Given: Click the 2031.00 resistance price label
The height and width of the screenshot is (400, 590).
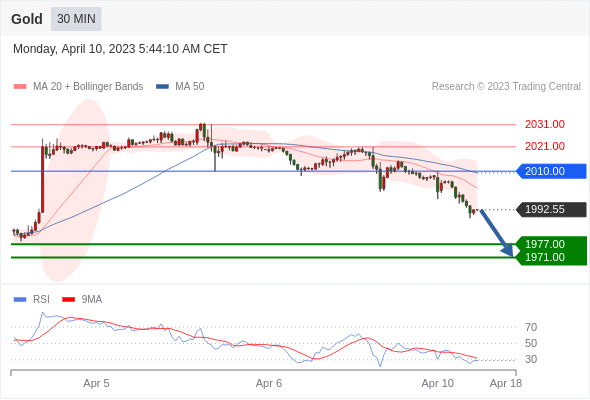Looking at the screenshot, I should coord(545,124).
